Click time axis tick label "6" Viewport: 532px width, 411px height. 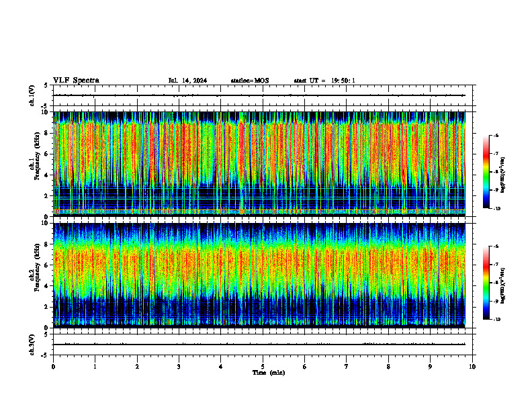305,367
